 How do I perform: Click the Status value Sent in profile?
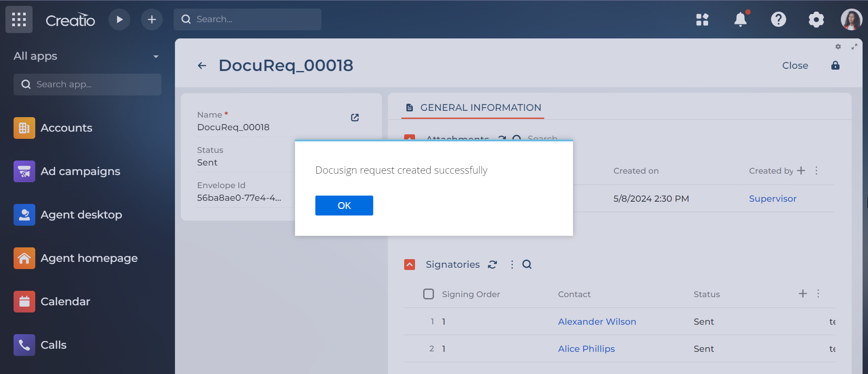207,162
